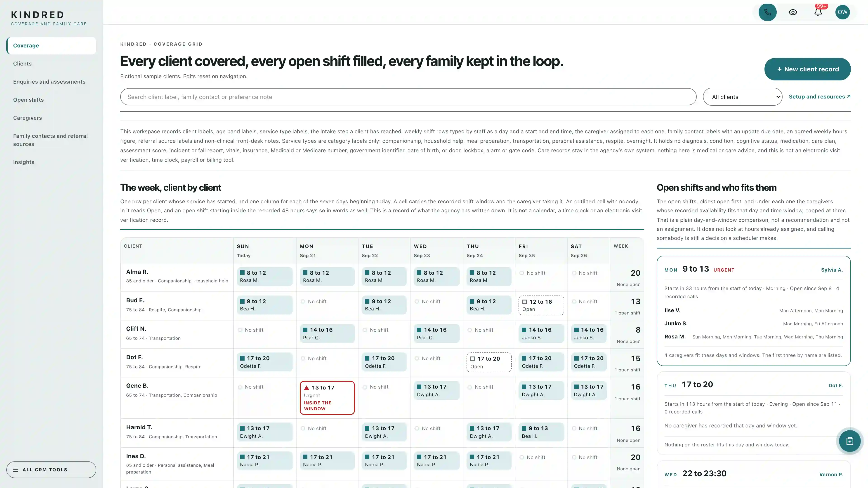Open the Dot F. link on Thursday card
868x488 pixels.
click(x=835, y=385)
